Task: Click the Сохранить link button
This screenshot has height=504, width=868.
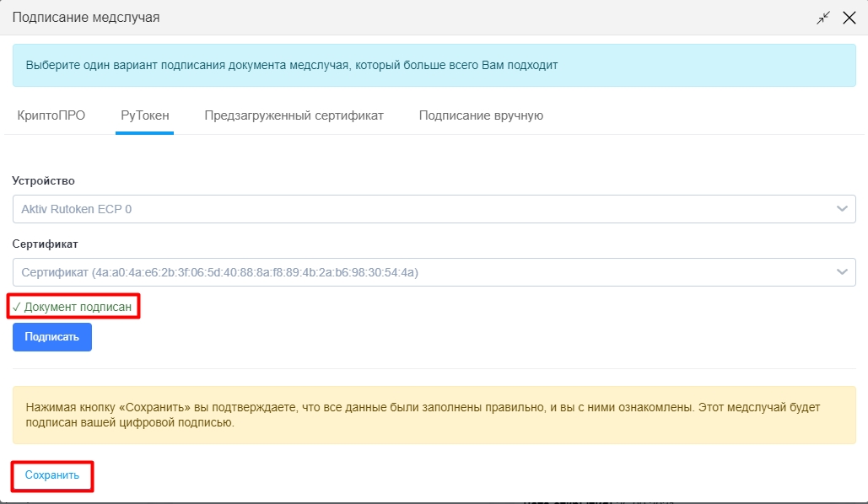Action: 52,475
